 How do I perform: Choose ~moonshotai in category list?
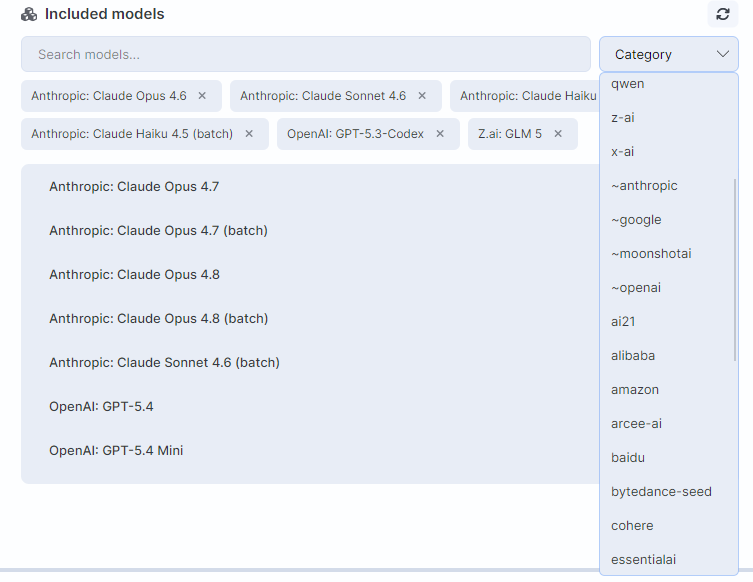(x=668, y=254)
